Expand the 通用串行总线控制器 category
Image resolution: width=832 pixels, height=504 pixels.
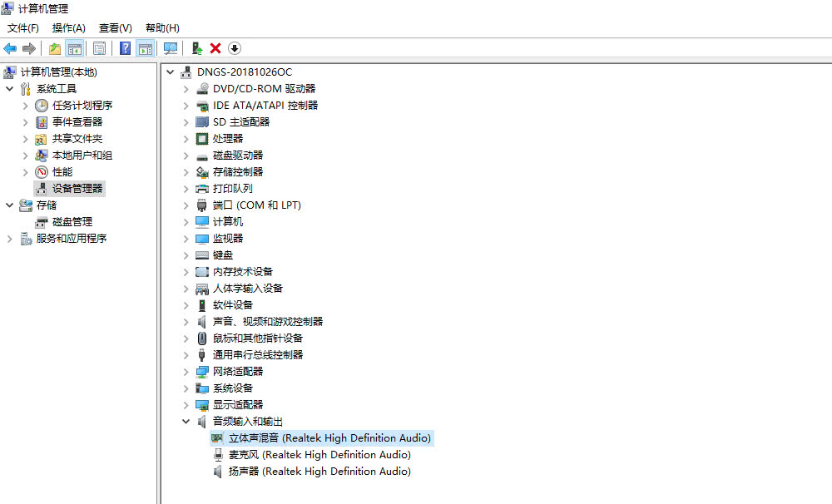click(x=186, y=355)
